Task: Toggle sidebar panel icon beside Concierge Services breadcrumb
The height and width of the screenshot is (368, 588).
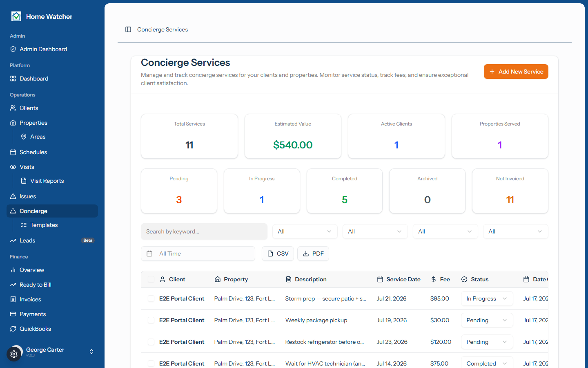Action: 128,29
